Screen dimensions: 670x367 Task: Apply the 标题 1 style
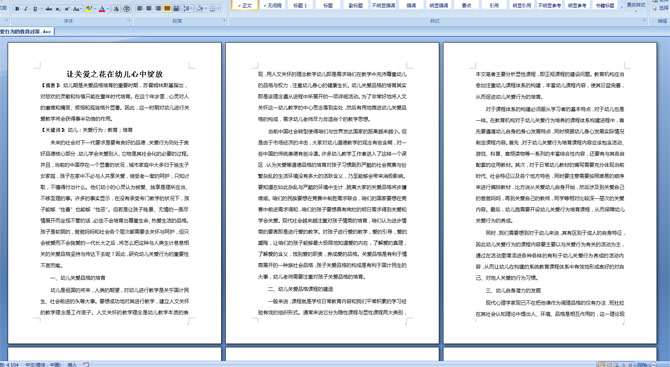(300, 5)
